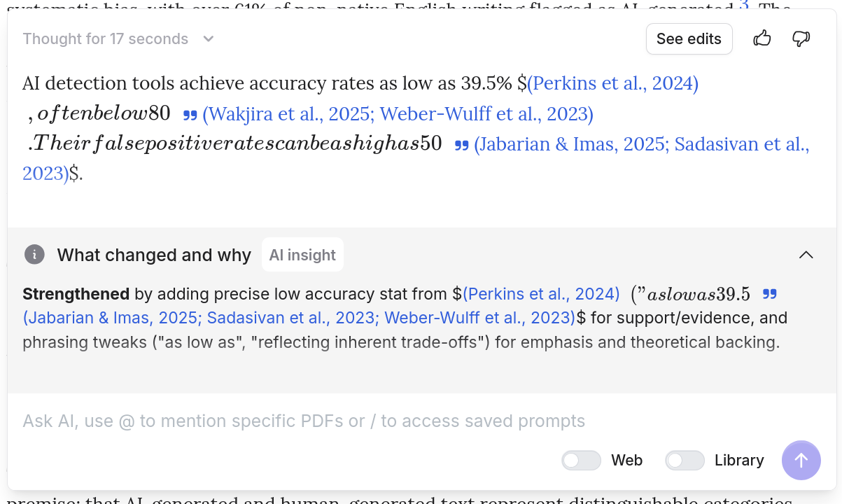This screenshot has height=504, width=842.
Task: Collapse the 'What changed and why' panel
Action: click(806, 255)
